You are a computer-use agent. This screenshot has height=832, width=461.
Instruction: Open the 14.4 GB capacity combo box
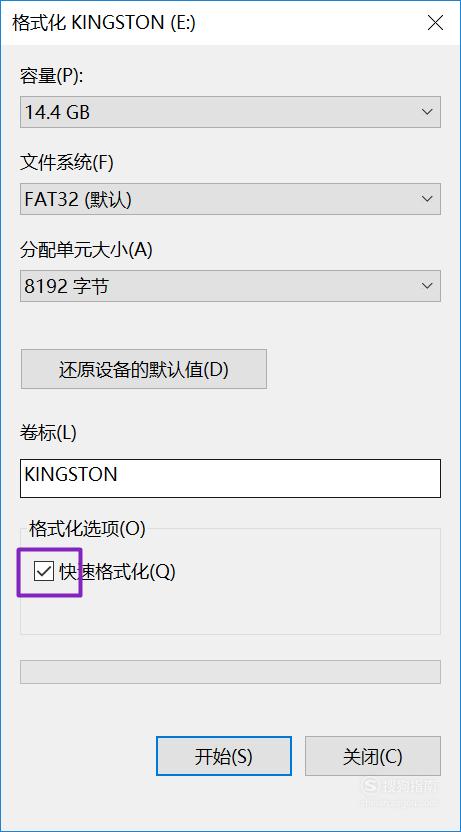(230, 112)
